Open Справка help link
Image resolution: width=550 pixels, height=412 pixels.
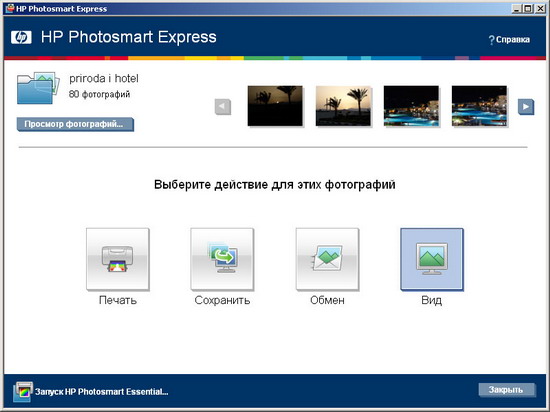[509, 40]
